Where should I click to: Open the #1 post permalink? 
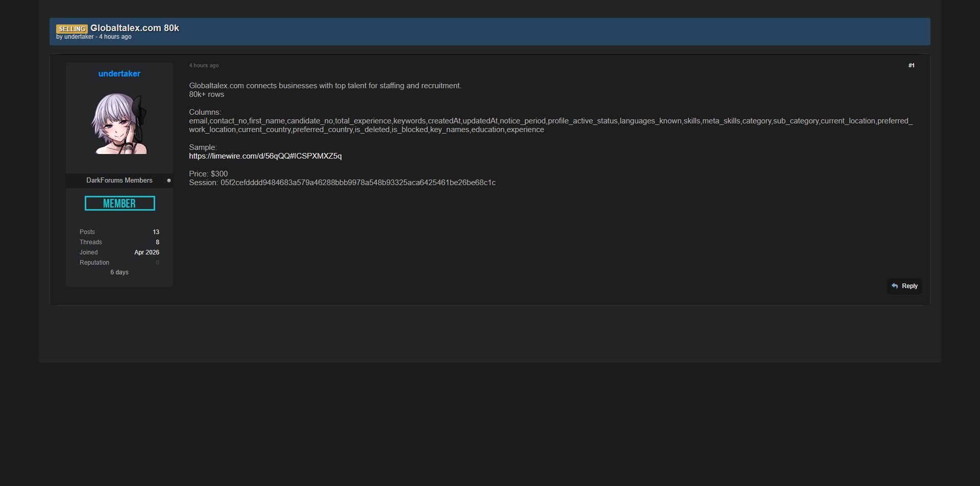pos(911,65)
